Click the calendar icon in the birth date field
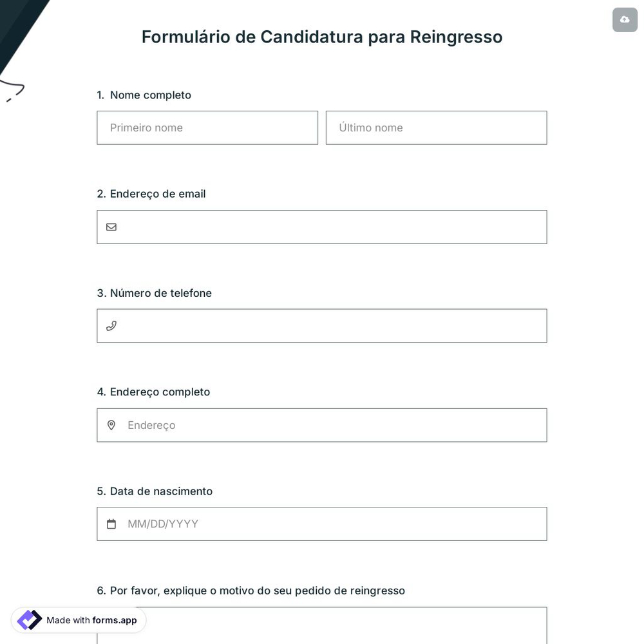The image size is (644, 644). 111,524
